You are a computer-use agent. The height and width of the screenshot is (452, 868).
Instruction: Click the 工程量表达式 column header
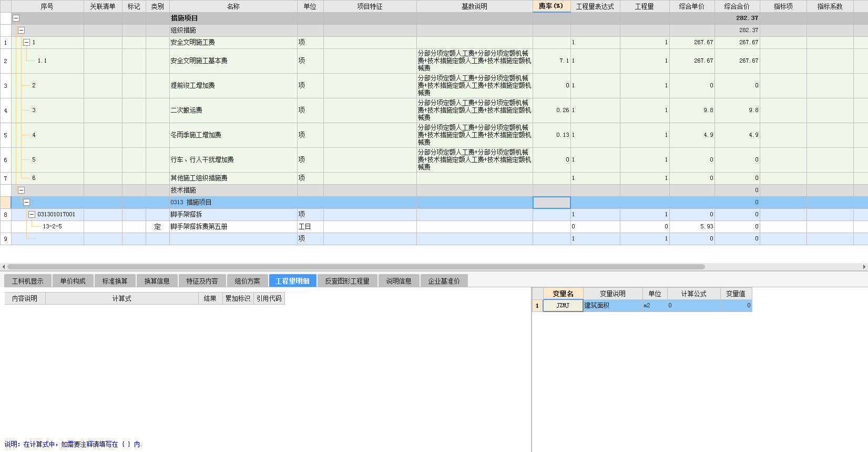click(x=595, y=6)
